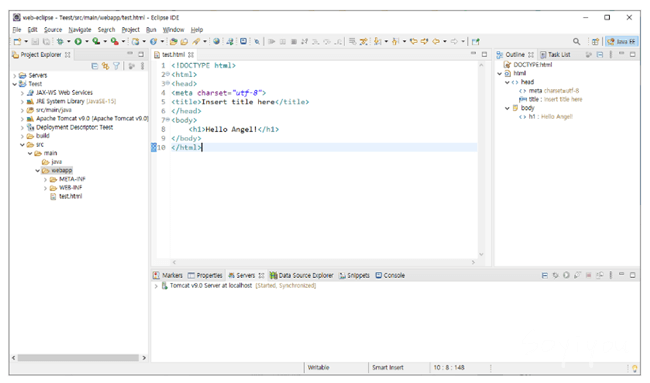Screen dimensions: 650x383
Task: Click the Debug bug icon
Action: 60,41
